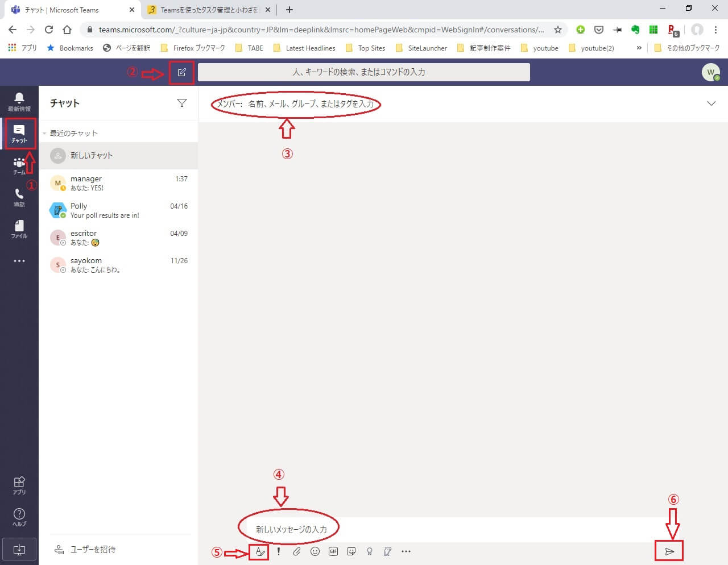Image resolution: width=728 pixels, height=565 pixels.
Task: Expand the members field chevron
Action: 711,103
